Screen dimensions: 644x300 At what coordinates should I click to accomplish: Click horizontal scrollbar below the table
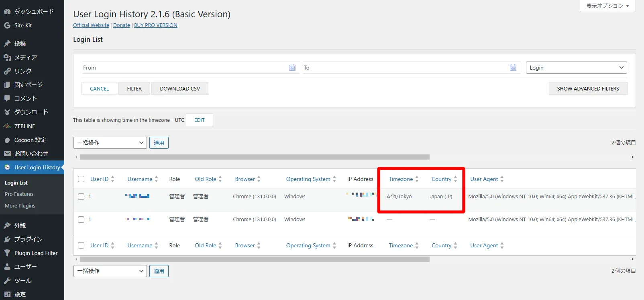point(255,259)
